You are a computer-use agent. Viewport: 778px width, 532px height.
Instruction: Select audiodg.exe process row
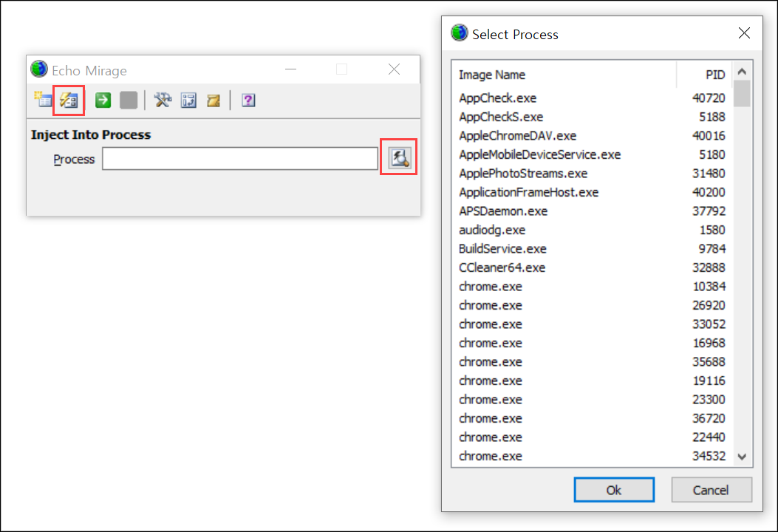coord(592,230)
